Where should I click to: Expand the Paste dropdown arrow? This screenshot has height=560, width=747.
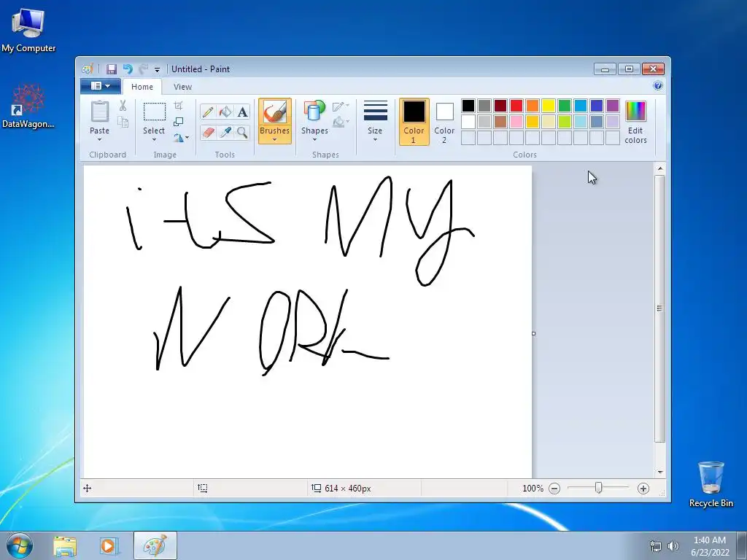click(99, 140)
